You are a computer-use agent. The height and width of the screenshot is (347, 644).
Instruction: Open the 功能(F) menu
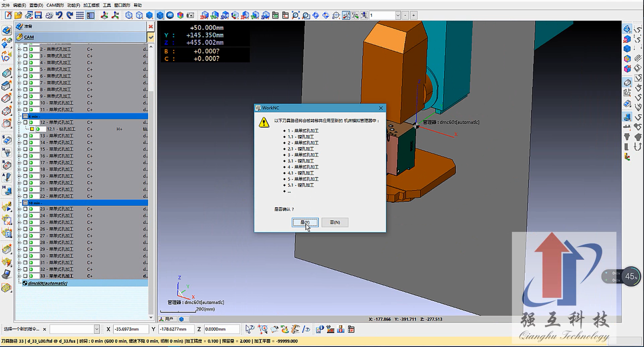click(x=73, y=5)
